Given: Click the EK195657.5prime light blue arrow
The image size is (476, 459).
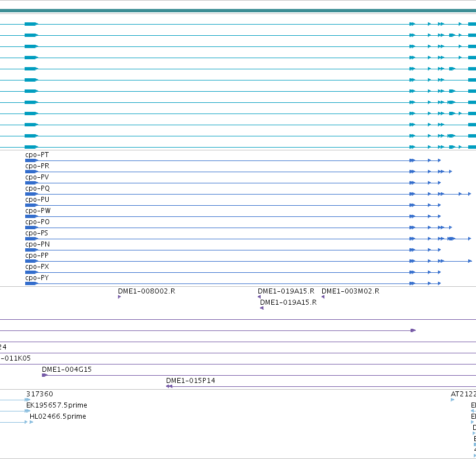Looking at the screenshot, I should (27, 411).
